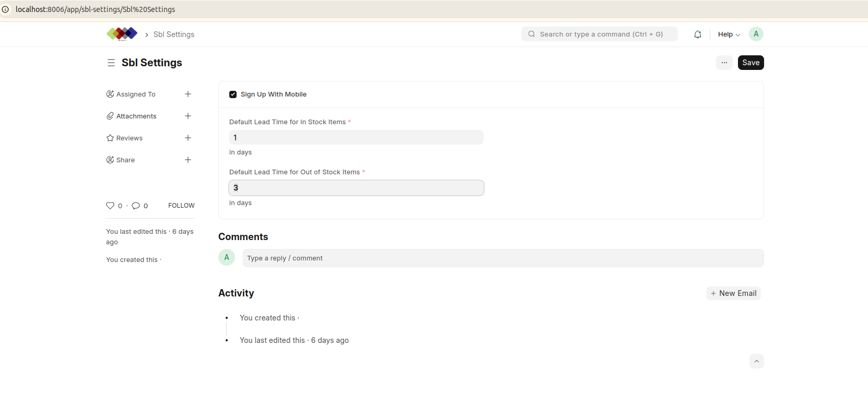Click the comment bubble count icon
The height and width of the screenshot is (393, 868).
click(136, 206)
